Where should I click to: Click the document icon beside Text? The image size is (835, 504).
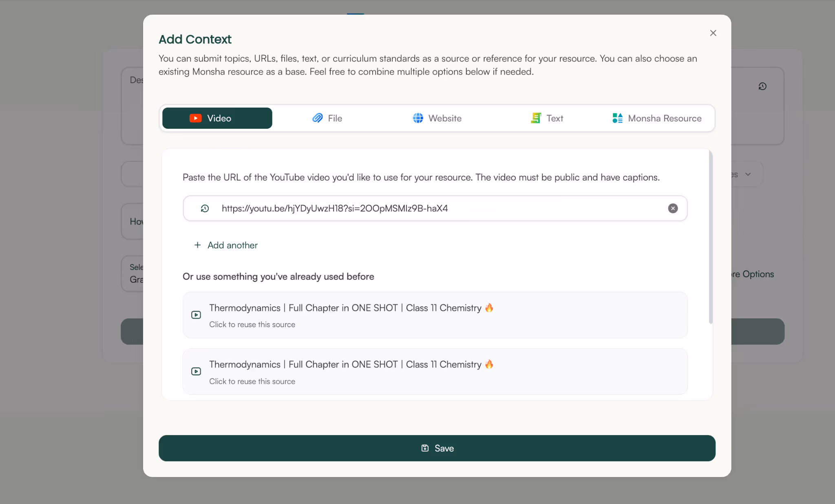(x=535, y=118)
